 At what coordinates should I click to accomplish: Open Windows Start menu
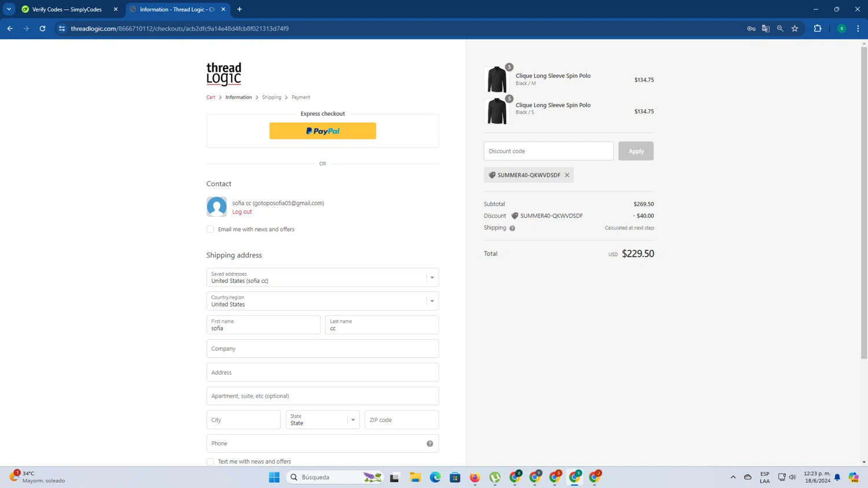(274, 477)
